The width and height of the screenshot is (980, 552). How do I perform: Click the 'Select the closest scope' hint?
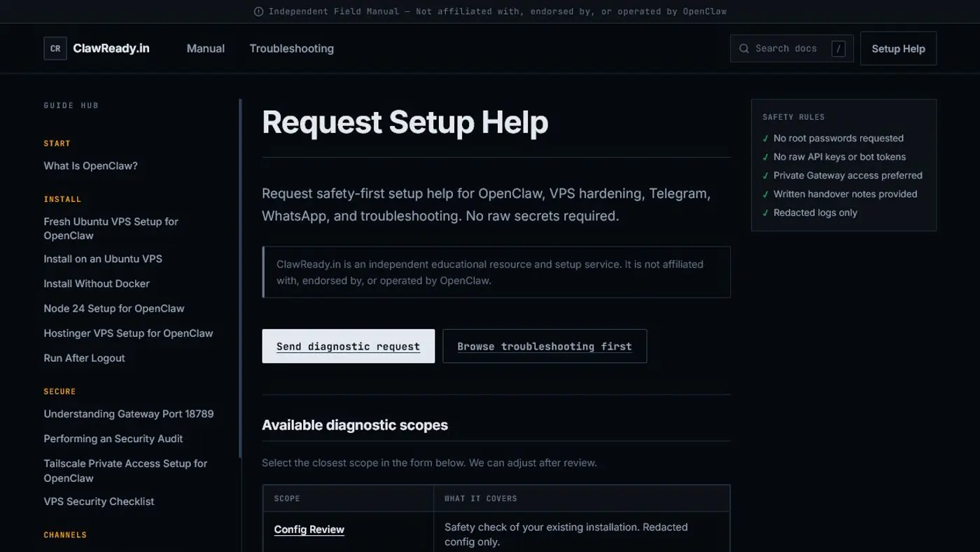[429, 463]
